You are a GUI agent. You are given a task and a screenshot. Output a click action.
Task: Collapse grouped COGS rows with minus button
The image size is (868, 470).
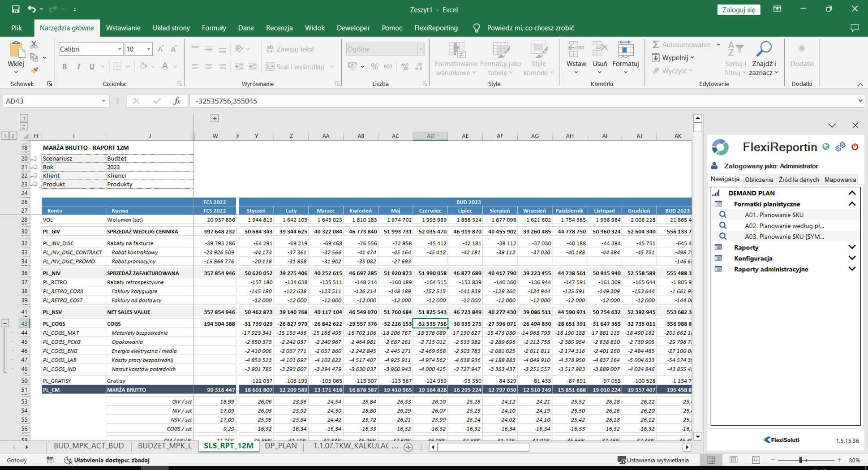(5, 323)
